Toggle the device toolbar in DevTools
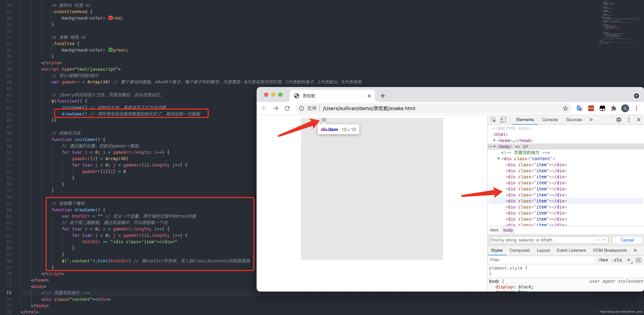 point(503,120)
